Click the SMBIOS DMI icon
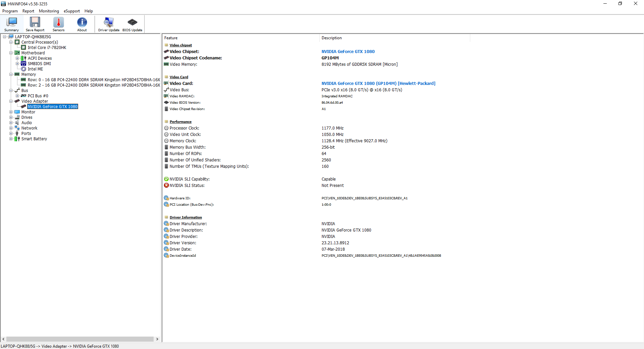This screenshot has width=644, height=349. [23, 64]
